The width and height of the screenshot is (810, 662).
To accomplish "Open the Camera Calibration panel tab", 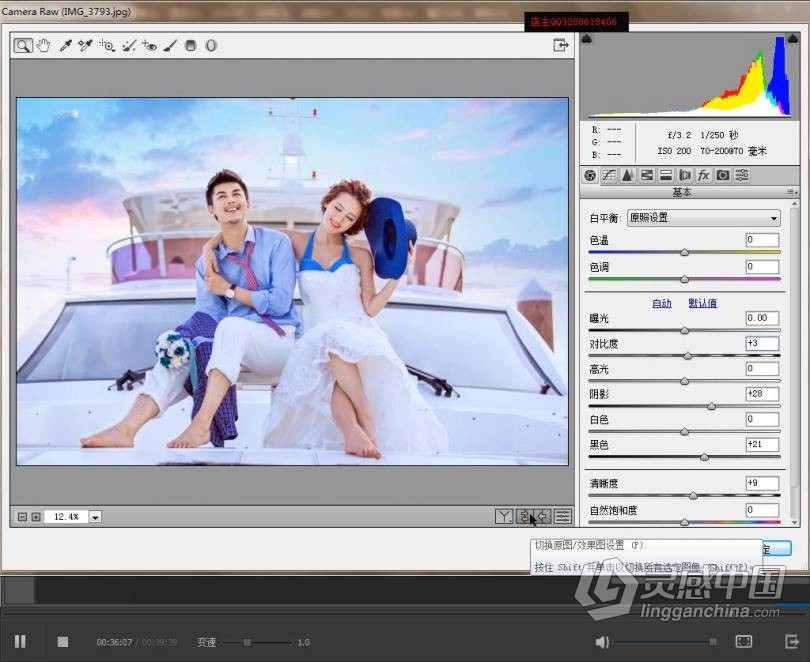I will 723,176.
